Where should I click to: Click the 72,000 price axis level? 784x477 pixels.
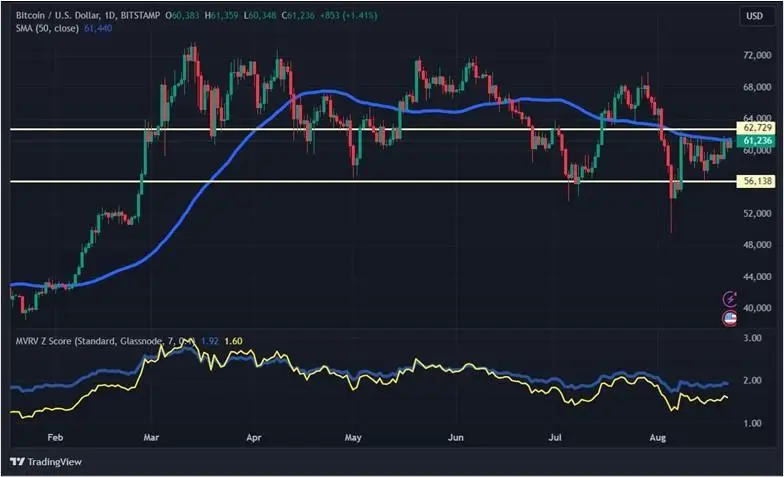(x=755, y=57)
